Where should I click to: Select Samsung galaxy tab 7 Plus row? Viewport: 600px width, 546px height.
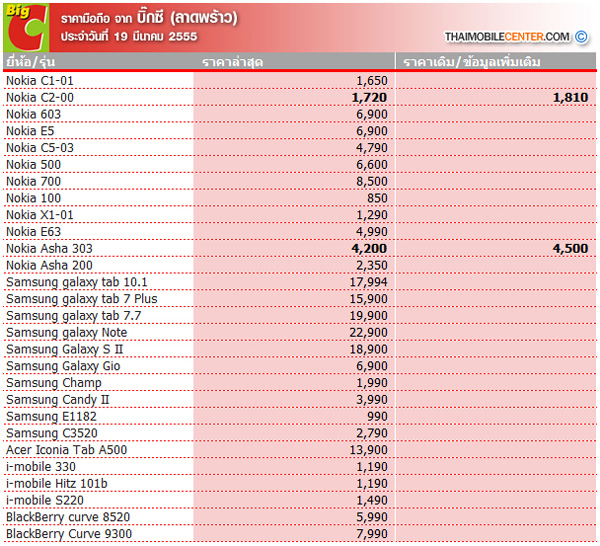coord(82,299)
